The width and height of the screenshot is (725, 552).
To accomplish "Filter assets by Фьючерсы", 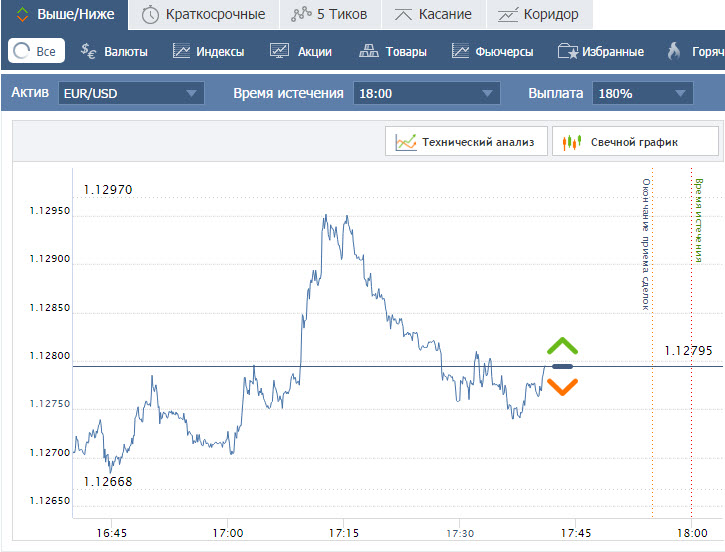I will [x=492, y=51].
